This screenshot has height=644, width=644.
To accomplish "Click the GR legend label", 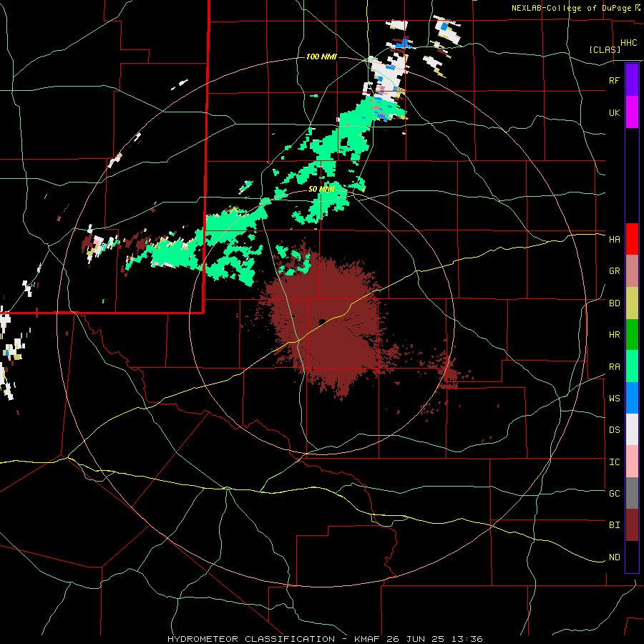I will pyautogui.click(x=614, y=271).
